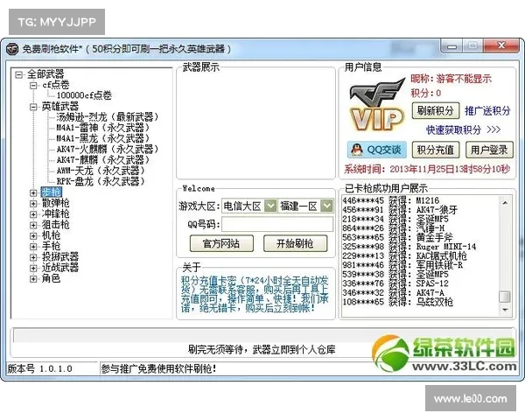Click the 刷新积分 button
This screenshot has height=420, width=525.
click(x=435, y=110)
